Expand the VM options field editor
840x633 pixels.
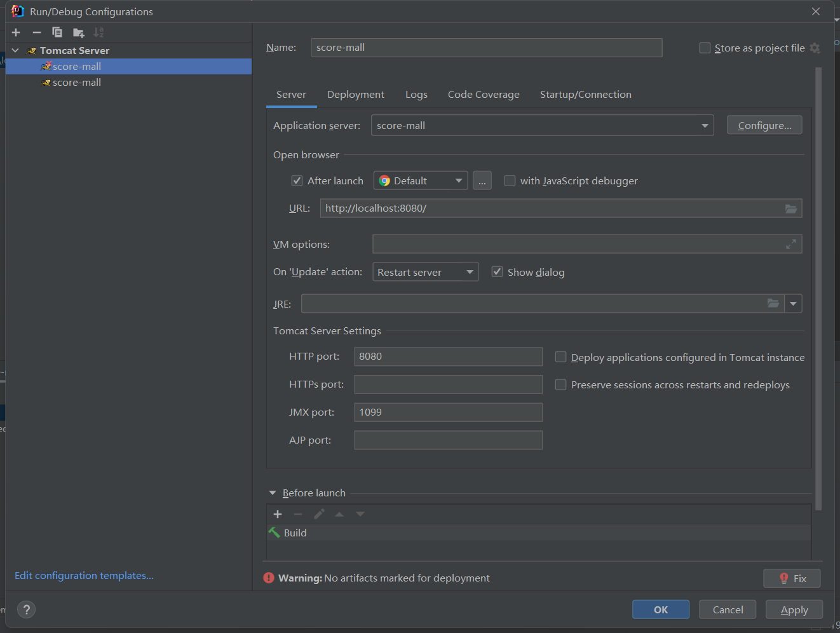[x=791, y=244]
